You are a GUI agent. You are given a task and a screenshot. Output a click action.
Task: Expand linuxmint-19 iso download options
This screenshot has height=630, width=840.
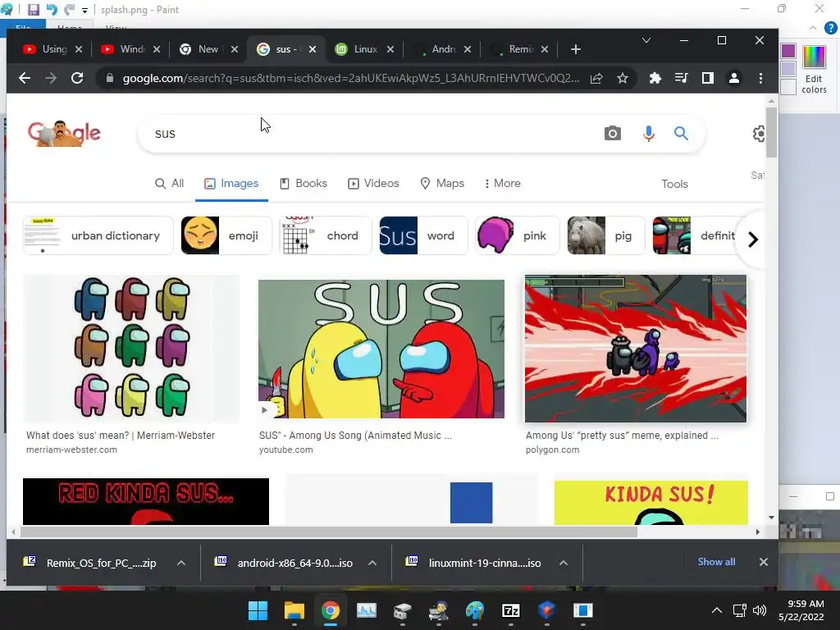tap(563, 563)
